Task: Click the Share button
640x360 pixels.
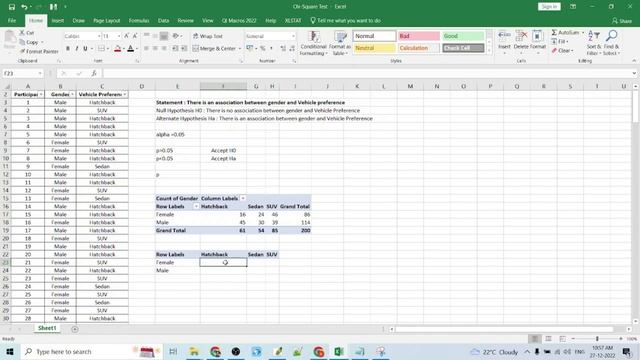Action: (622, 20)
